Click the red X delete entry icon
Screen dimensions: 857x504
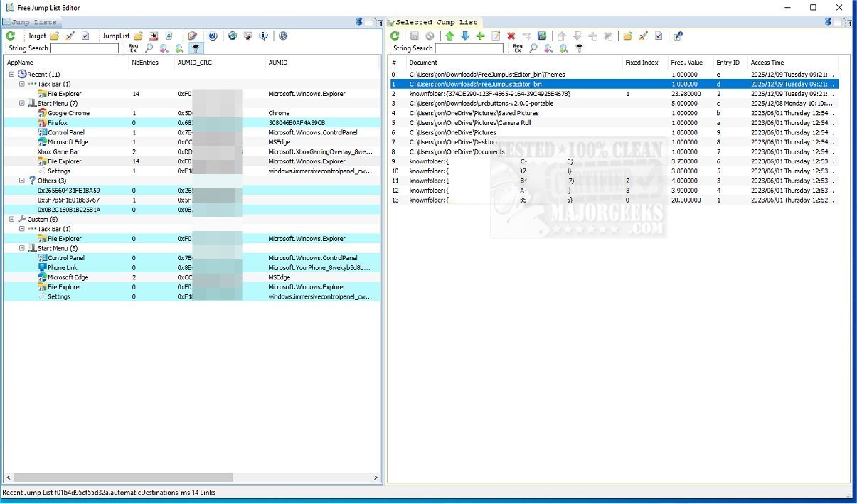tap(511, 36)
